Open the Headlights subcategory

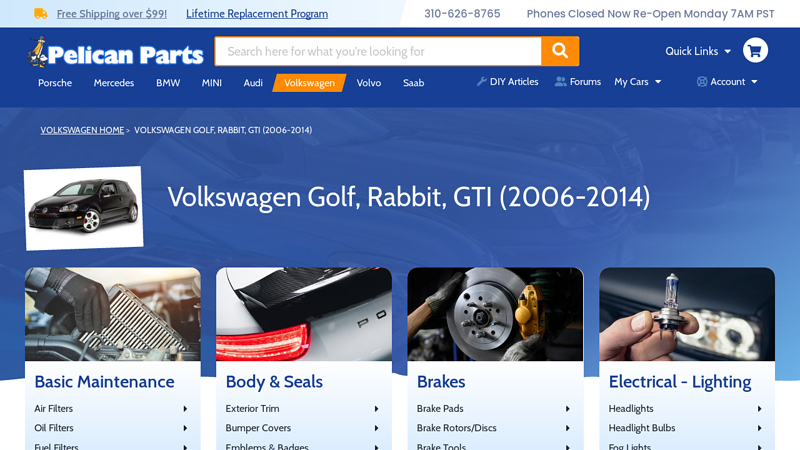[631, 409]
